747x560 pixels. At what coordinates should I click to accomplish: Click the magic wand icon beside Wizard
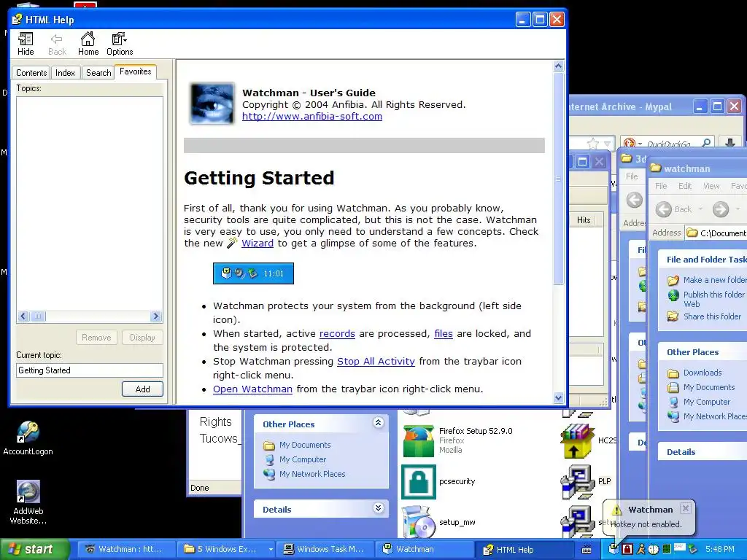[232, 243]
